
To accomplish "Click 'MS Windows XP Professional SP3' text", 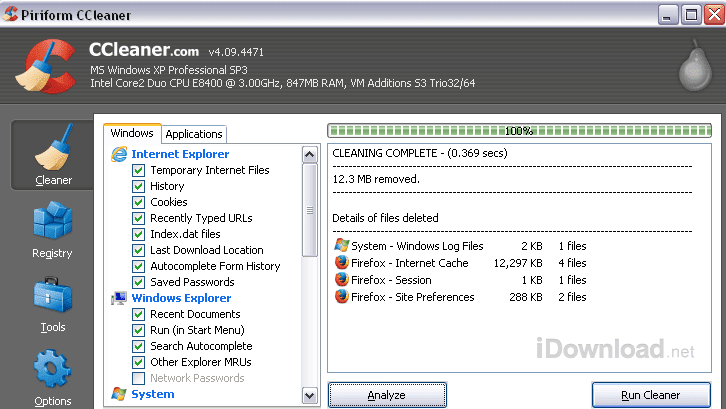I will click(x=169, y=70).
